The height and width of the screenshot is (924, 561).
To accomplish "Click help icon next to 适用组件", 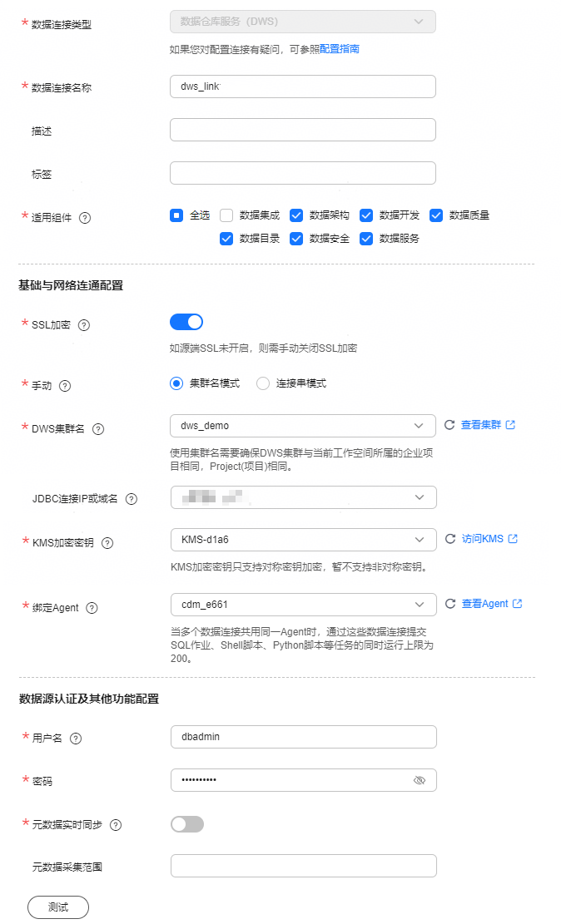I will point(85,218).
